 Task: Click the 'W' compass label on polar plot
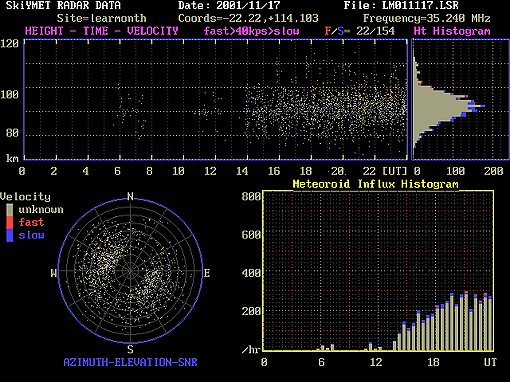click(x=54, y=273)
